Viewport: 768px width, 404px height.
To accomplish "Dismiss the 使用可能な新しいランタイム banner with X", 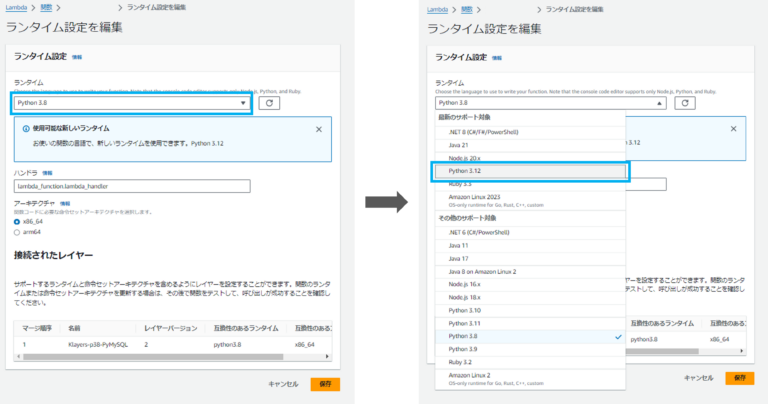I will (x=319, y=129).
